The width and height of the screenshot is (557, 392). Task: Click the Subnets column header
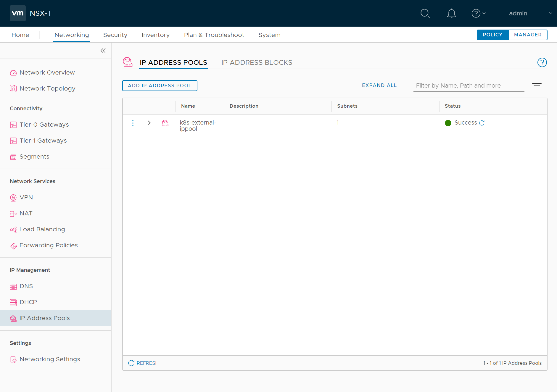tap(347, 106)
